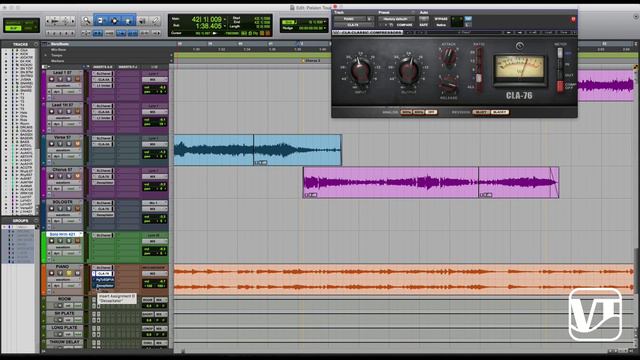Click the Native button in plug-in header
The image size is (640, 360).
point(441,24)
